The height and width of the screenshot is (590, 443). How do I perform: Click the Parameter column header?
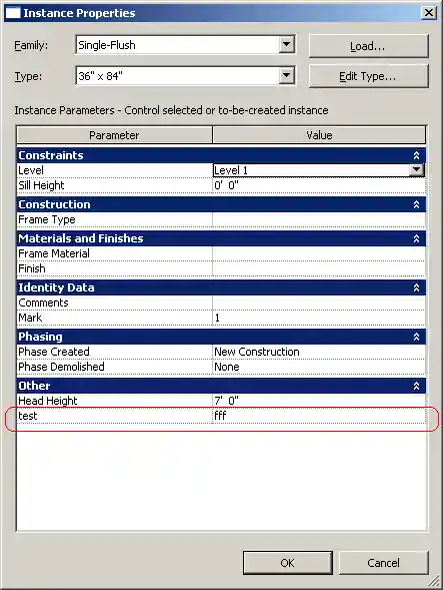pos(114,135)
